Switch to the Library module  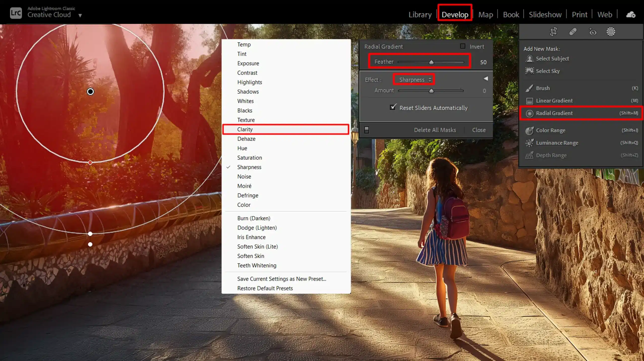pyautogui.click(x=420, y=15)
